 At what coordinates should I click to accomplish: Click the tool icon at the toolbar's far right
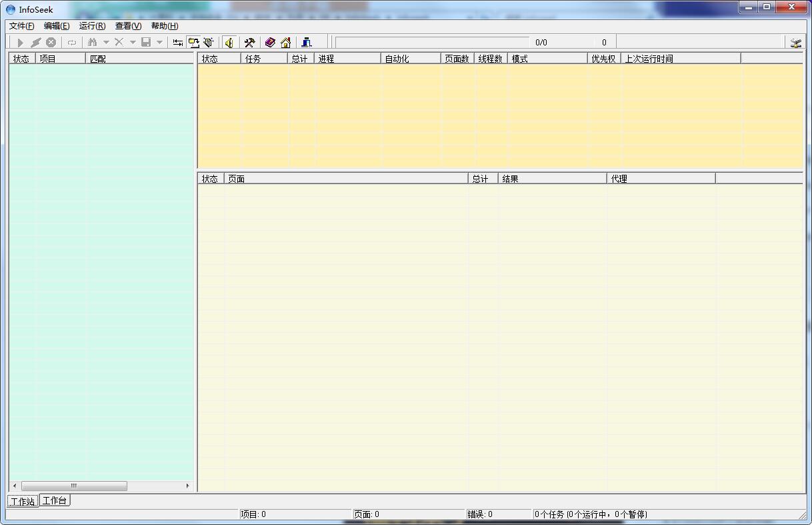[x=795, y=42]
